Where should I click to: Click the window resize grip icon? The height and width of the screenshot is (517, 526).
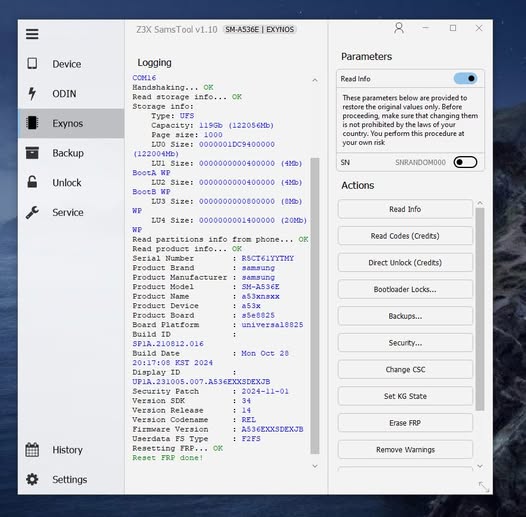coord(483,486)
